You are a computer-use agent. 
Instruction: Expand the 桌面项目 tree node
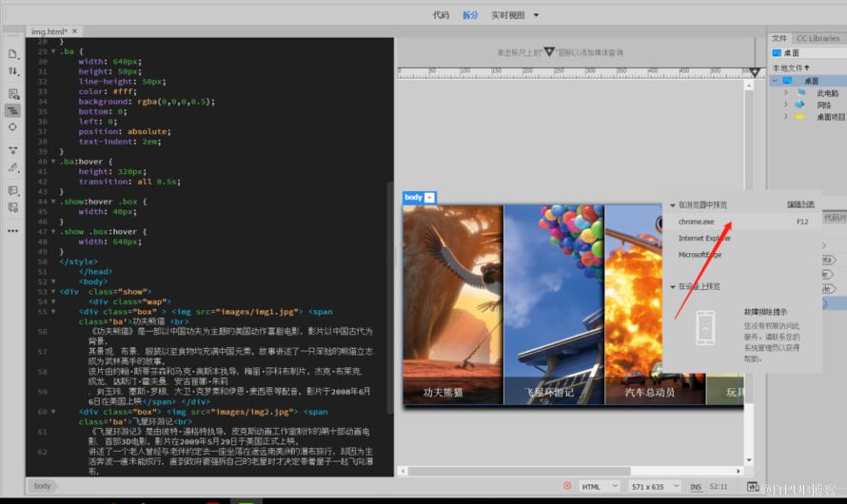pyautogui.click(x=786, y=117)
